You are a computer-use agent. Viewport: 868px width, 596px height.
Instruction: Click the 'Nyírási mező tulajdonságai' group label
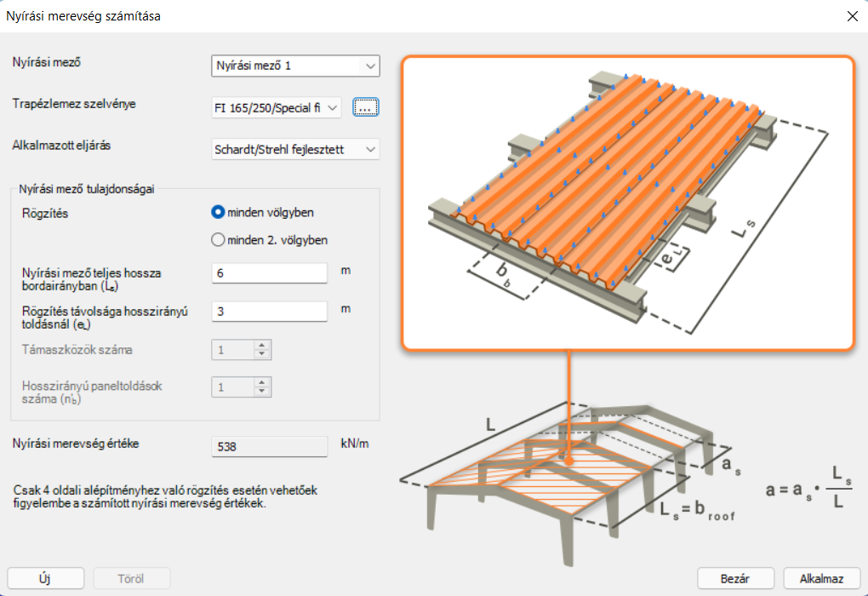(x=86, y=189)
